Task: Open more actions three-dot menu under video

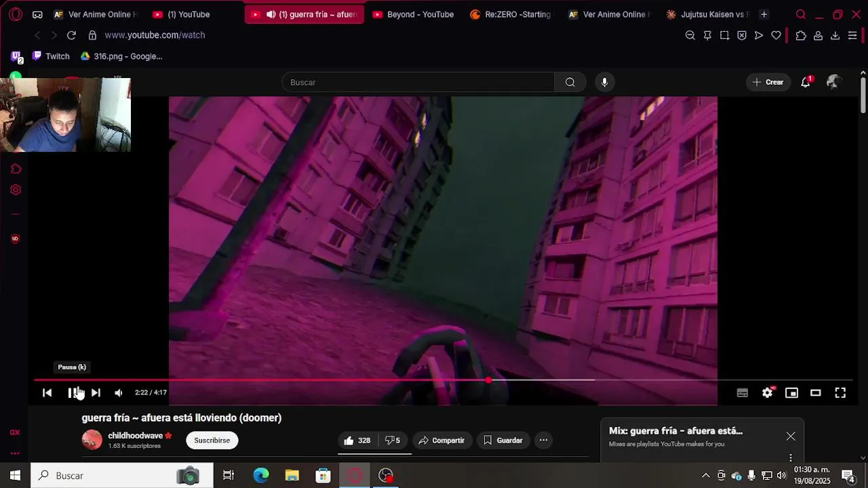Action: [x=543, y=441]
